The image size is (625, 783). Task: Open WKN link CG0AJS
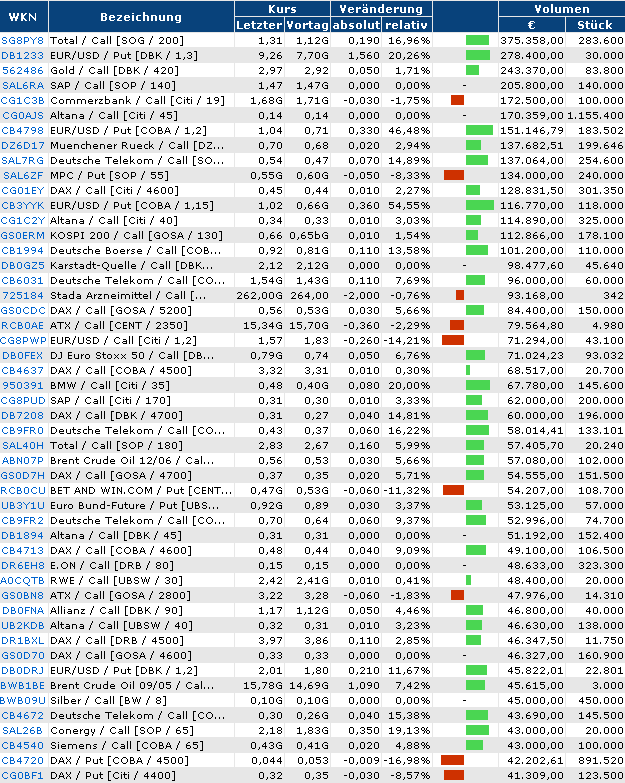point(22,115)
